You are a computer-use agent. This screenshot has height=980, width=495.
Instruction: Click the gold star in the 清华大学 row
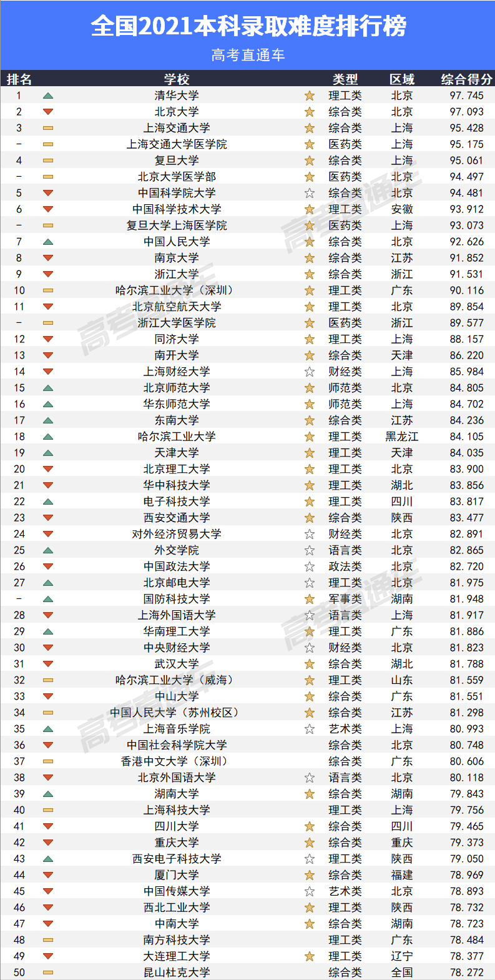point(309,96)
